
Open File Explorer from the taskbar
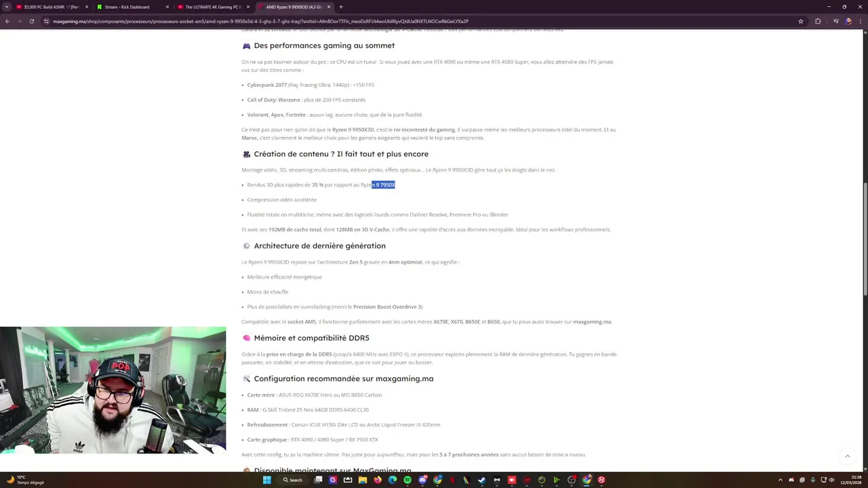coord(363,480)
